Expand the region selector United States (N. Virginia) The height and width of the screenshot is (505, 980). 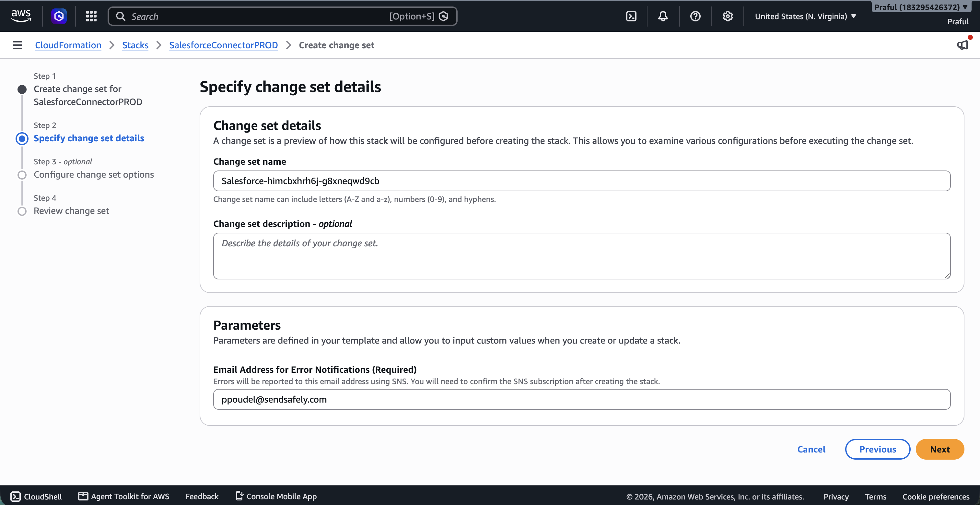(806, 16)
